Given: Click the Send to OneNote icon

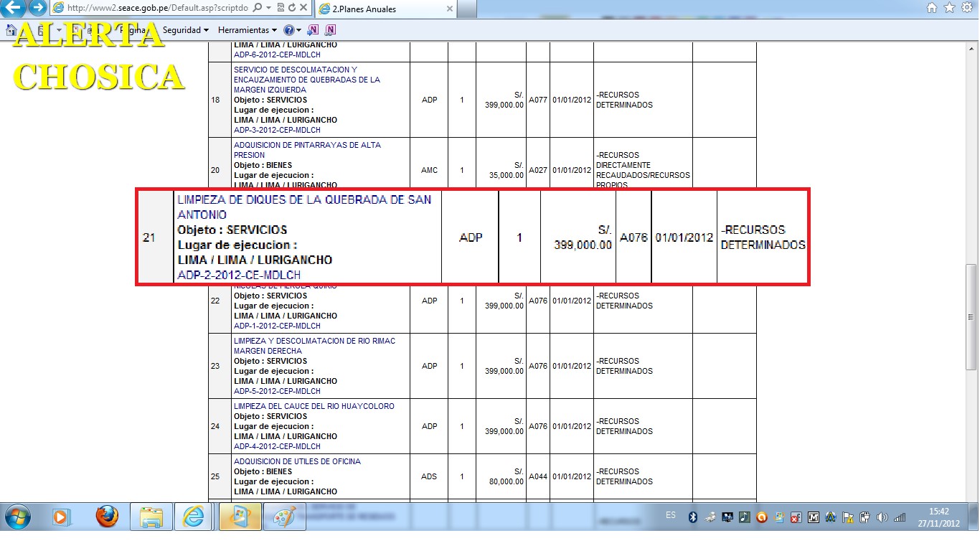Looking at the screenshot, I should 313,30.
